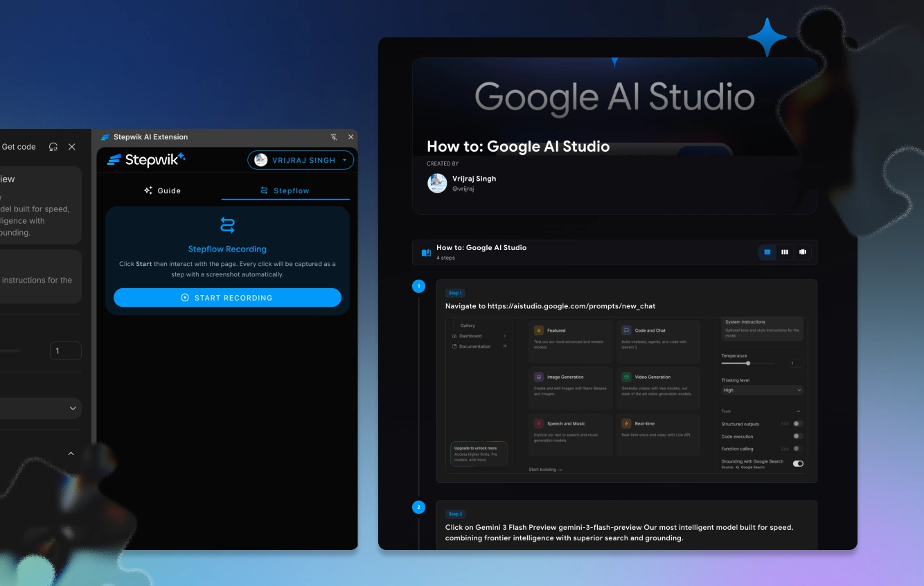Open the dropdown chevron in the left AI Studio panel
This screenshot has height=586, width=924.
[x=73, y=409]
